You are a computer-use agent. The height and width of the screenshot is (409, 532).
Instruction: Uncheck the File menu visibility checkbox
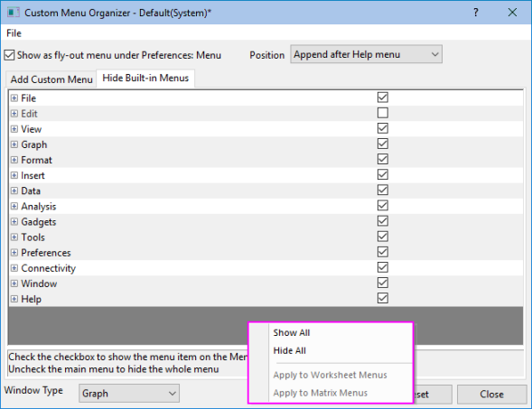[x=383, y=98]
